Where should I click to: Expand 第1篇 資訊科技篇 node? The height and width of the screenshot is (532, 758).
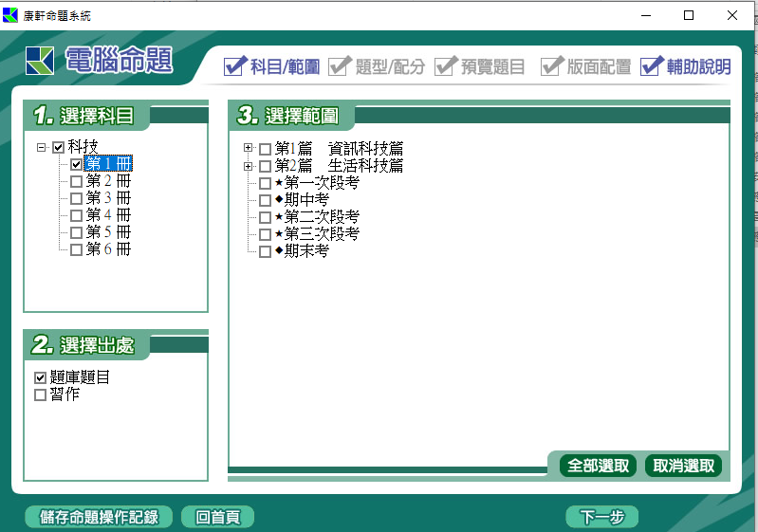coord(248,148)
